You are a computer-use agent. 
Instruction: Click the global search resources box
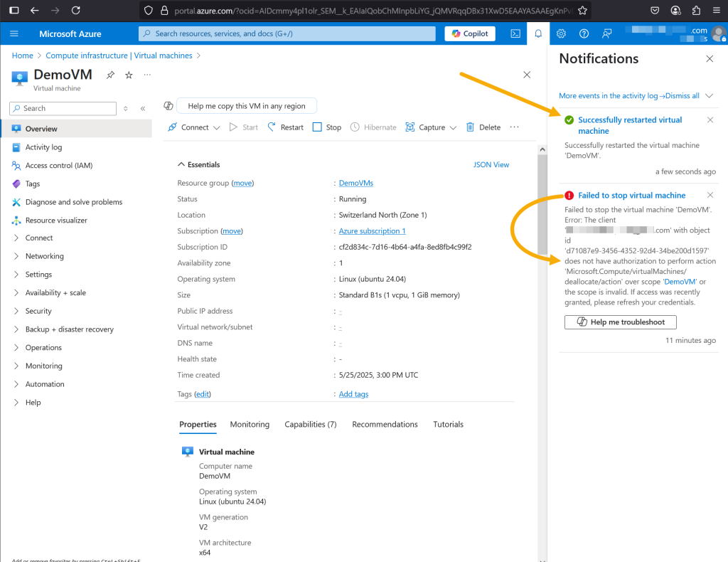click(x=287, y=33)
